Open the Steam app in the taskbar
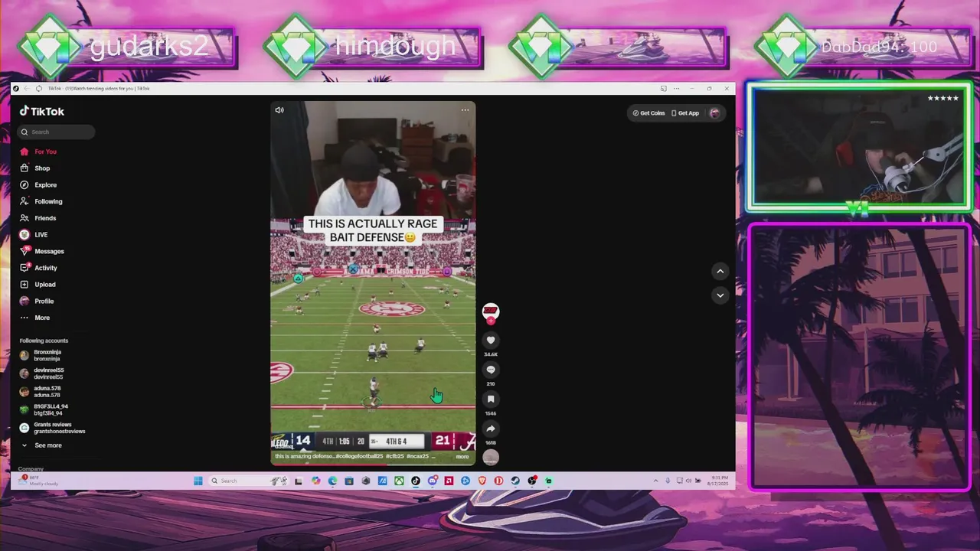Image resolution: width=980 pixels, height=551 pixels. tap(515, 481)
